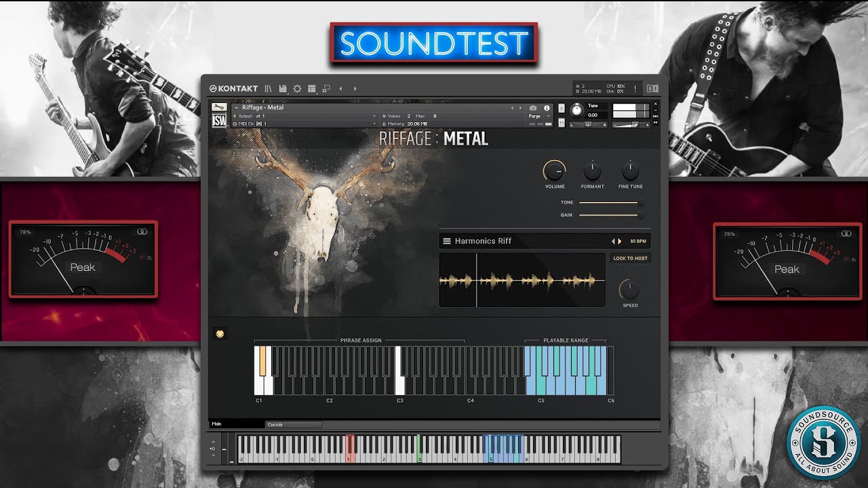Click the SOUNDTEST neon title banner
This screenshot has height=488, width=868.
434,43
